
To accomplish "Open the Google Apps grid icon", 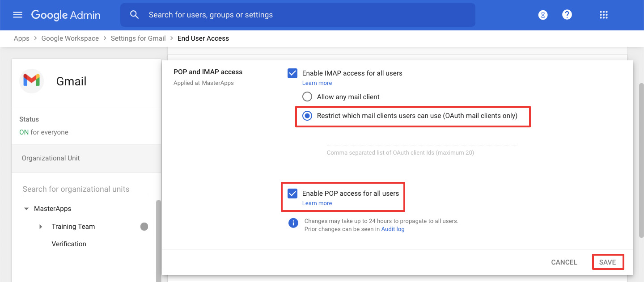I will pos(604,14).
